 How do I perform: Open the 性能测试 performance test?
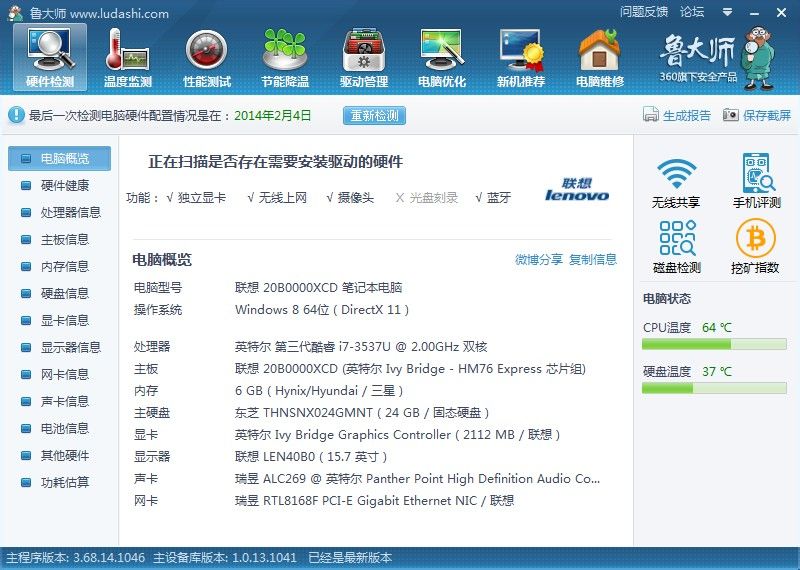[207, 57]
